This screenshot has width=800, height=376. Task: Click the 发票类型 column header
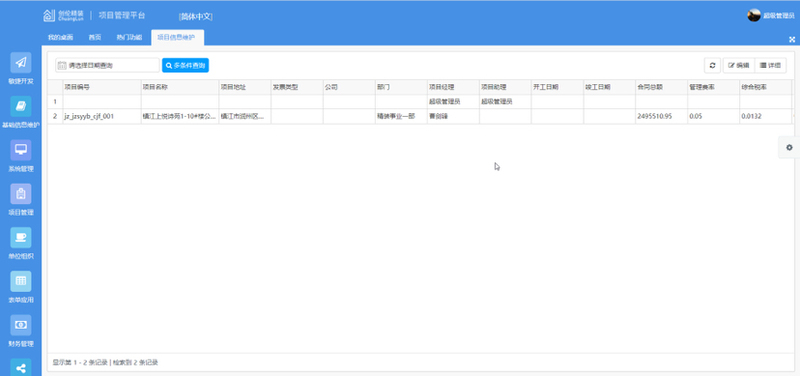coord(297,87)
